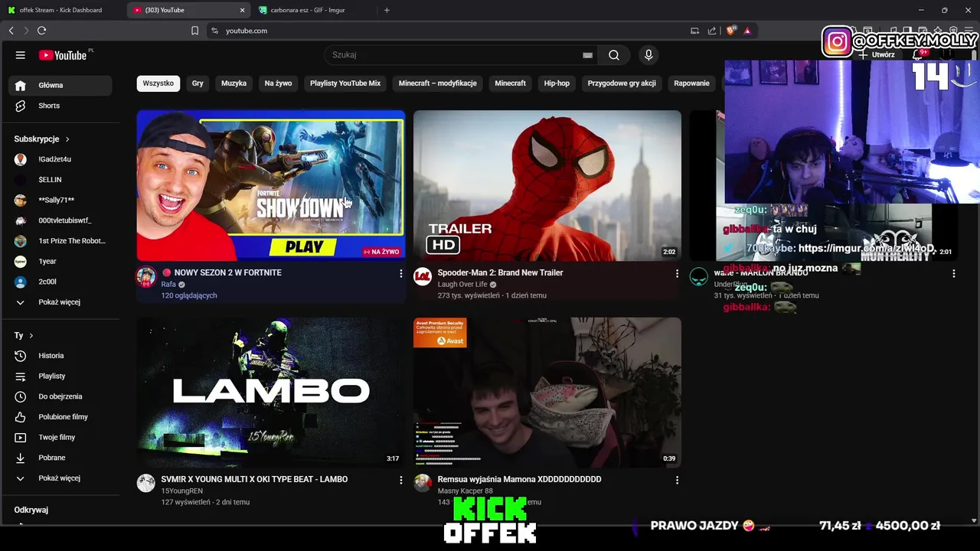The image size is (980, 551).
Task: Select the Muzyka filter chip
Action: point(234,83)
